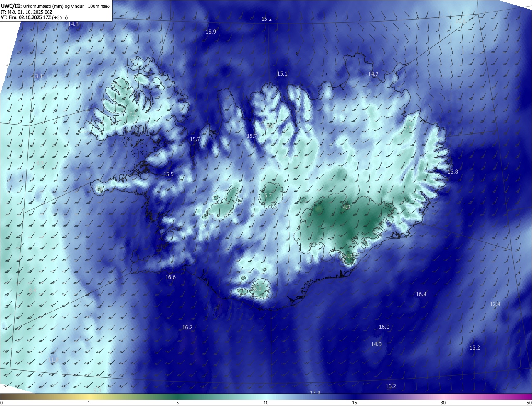532x406 pixels.
Task: Click the 15.5 value label on the map
Action: pos(168,174)
